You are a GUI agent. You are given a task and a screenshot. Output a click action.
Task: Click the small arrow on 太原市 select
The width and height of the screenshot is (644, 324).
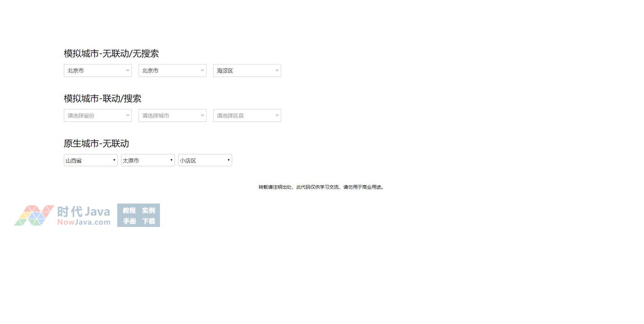(x=171, y=160)
